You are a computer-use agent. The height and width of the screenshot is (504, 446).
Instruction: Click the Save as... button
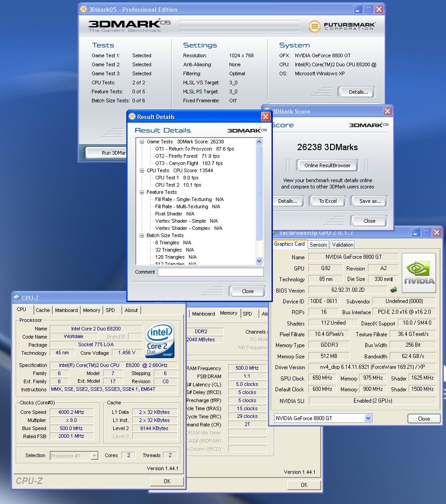(370, 201)
